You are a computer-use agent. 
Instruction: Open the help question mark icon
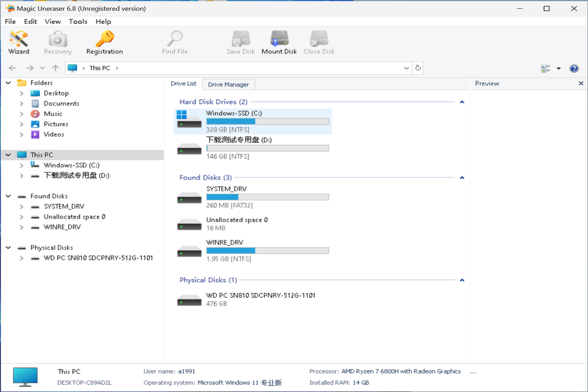pyautogui.click(x=574, y=68)
